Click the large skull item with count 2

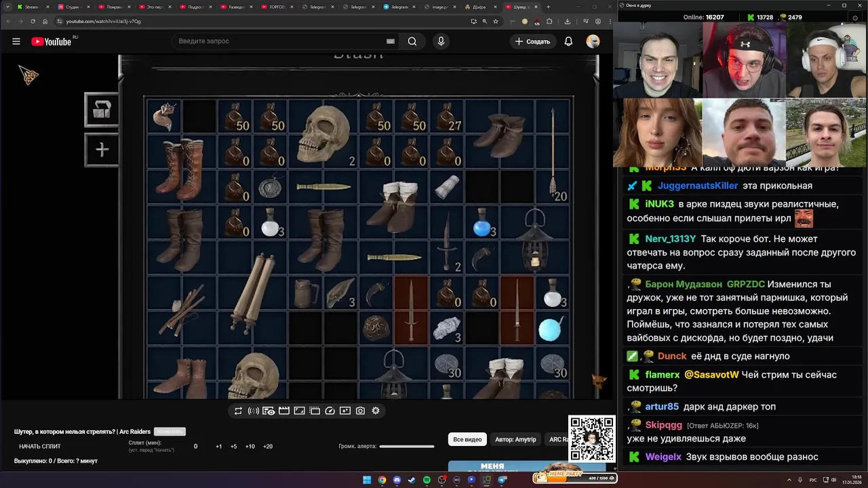coord(324,134)
